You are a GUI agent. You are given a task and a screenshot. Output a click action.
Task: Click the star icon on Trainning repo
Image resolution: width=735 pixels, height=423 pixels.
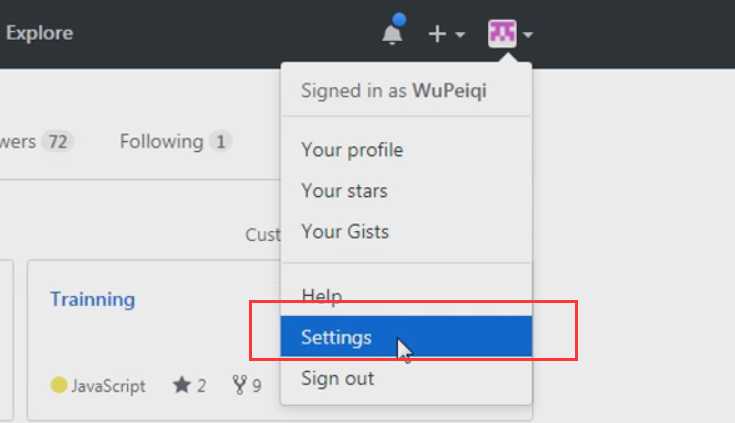point(181,385)
